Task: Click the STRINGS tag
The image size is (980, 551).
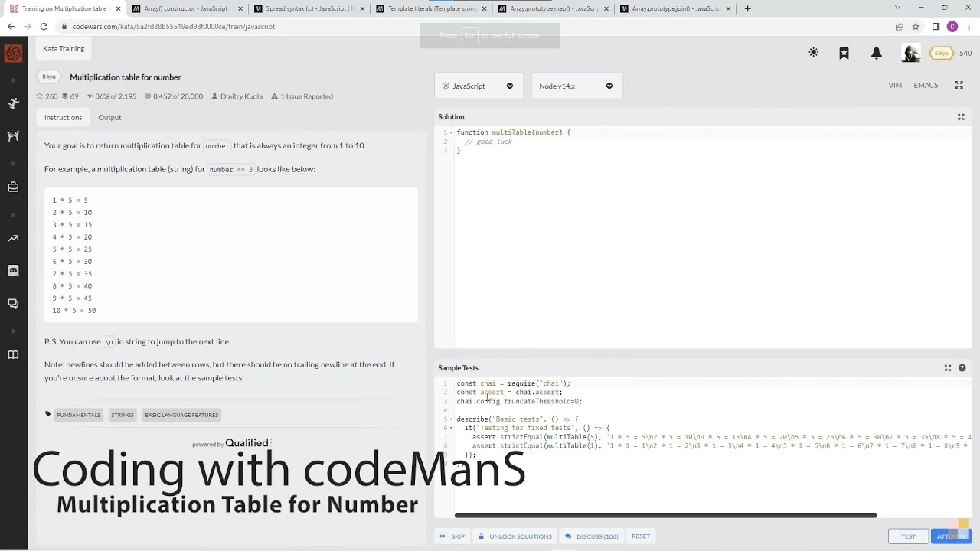Action: point(122,415)
